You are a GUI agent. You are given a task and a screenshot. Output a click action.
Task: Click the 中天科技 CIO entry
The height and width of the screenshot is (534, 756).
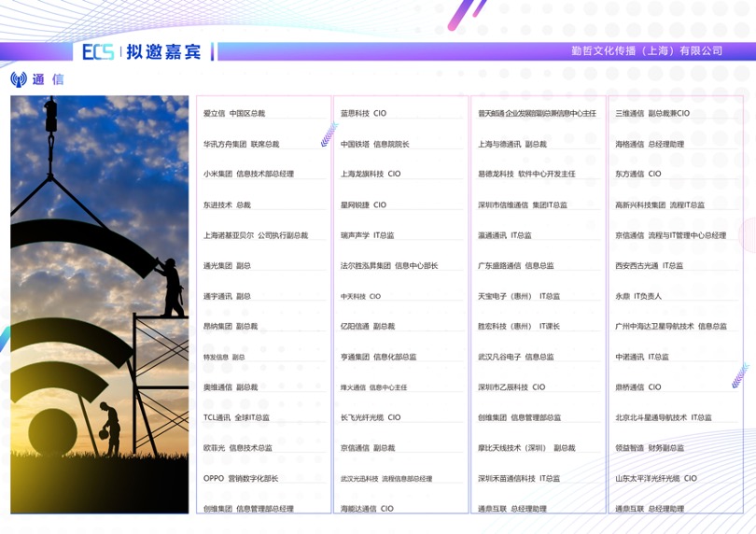click(x=360, y=296)
